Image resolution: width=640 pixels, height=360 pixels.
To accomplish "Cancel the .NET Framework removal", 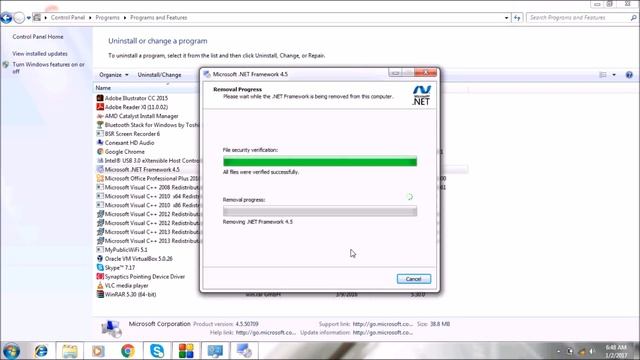I will 413,279.
